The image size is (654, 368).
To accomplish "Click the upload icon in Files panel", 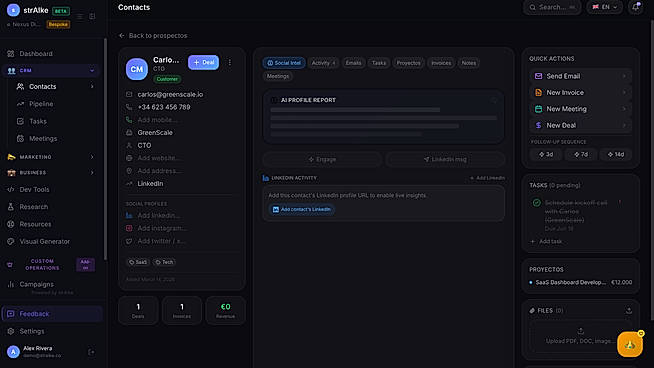I will coord(629,310).
